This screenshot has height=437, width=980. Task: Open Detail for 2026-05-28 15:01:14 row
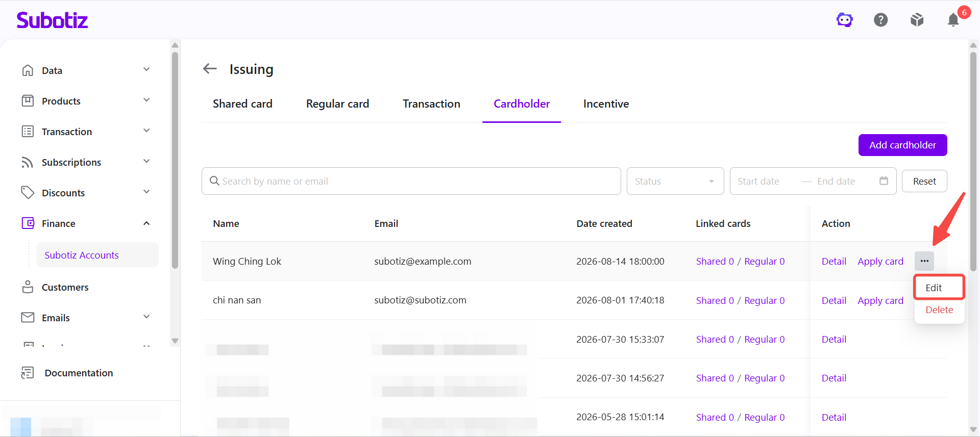(x=834, y=417)
